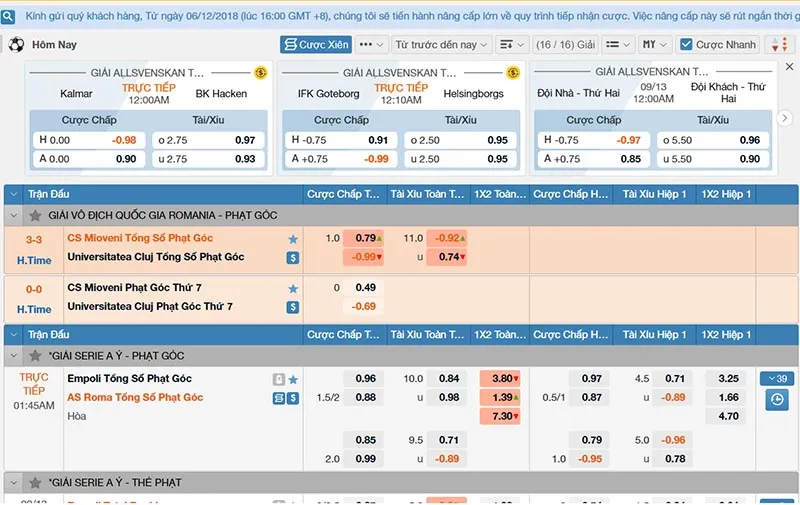Favorite the Romania league with star icon
This screenshot has height=505, width=800.
[x=36, y=215]
